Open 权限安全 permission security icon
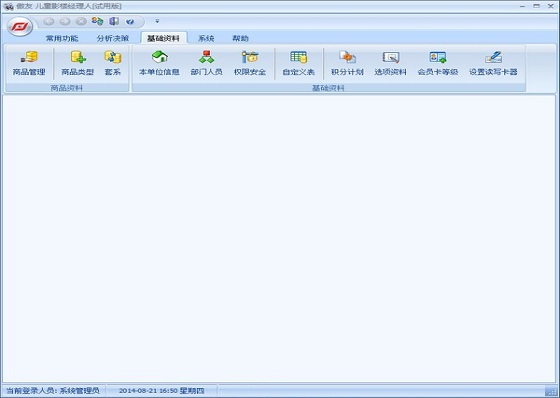 [x=250, y=63]
